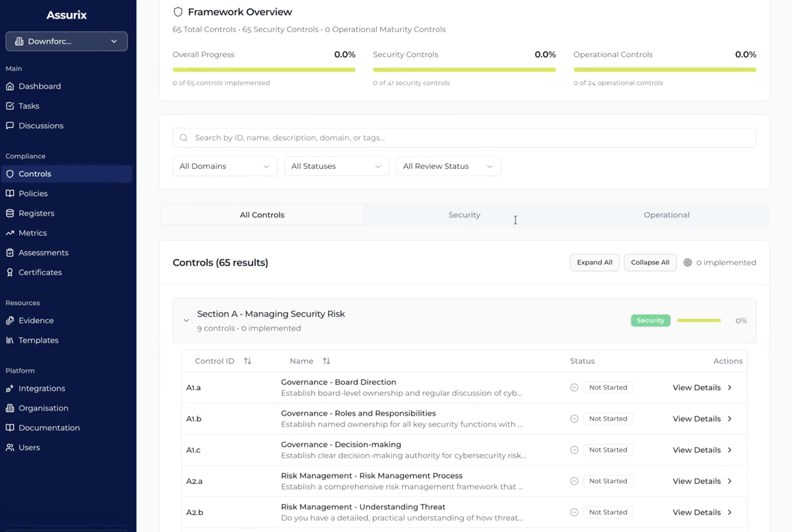Collapse Section A Managing Security Risk

(x=186, y=320)
